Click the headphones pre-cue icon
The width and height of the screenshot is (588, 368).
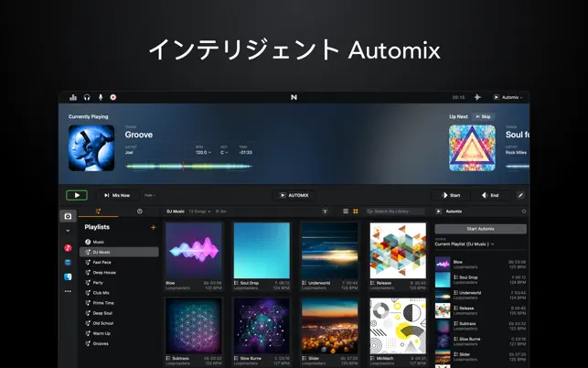point(87,97)
